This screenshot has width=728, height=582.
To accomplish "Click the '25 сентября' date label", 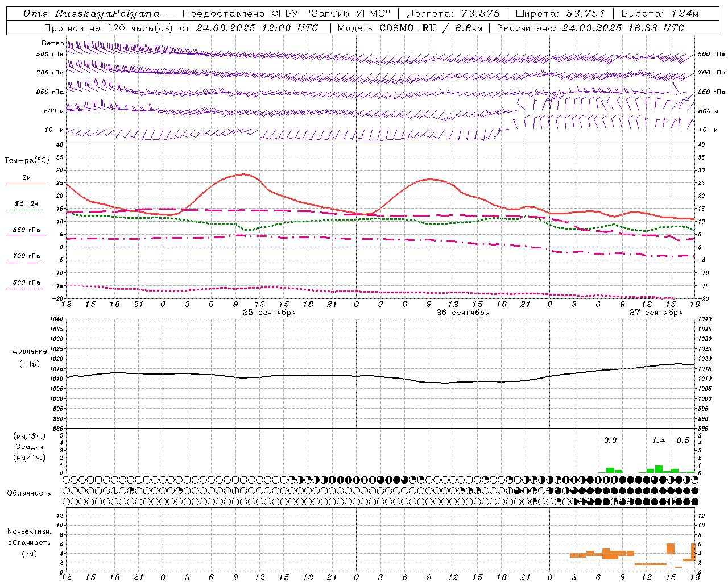I will [270, 313].
